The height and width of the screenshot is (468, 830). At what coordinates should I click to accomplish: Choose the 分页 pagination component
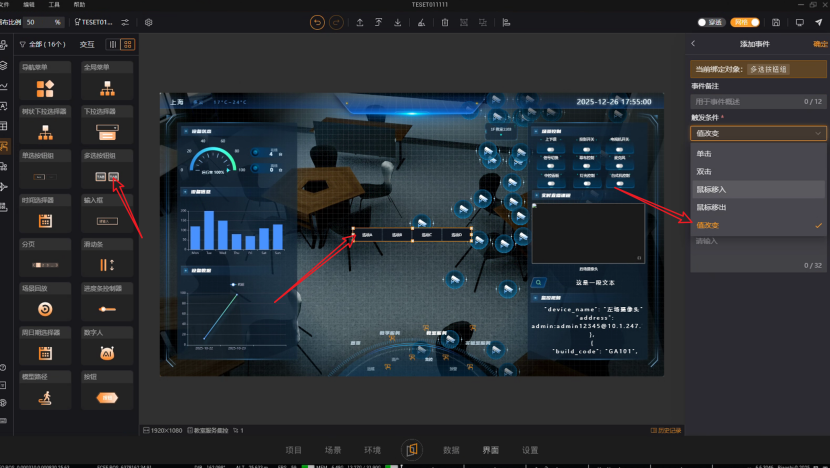(x=45, y=258)
